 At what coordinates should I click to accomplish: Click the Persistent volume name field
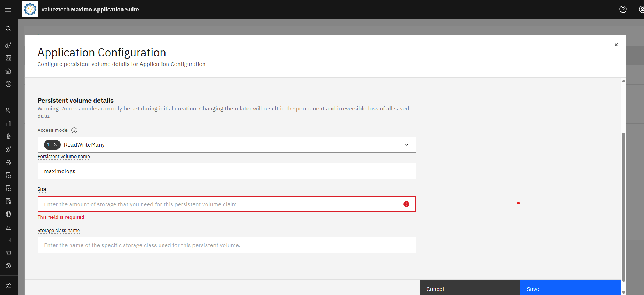point(227,171)
